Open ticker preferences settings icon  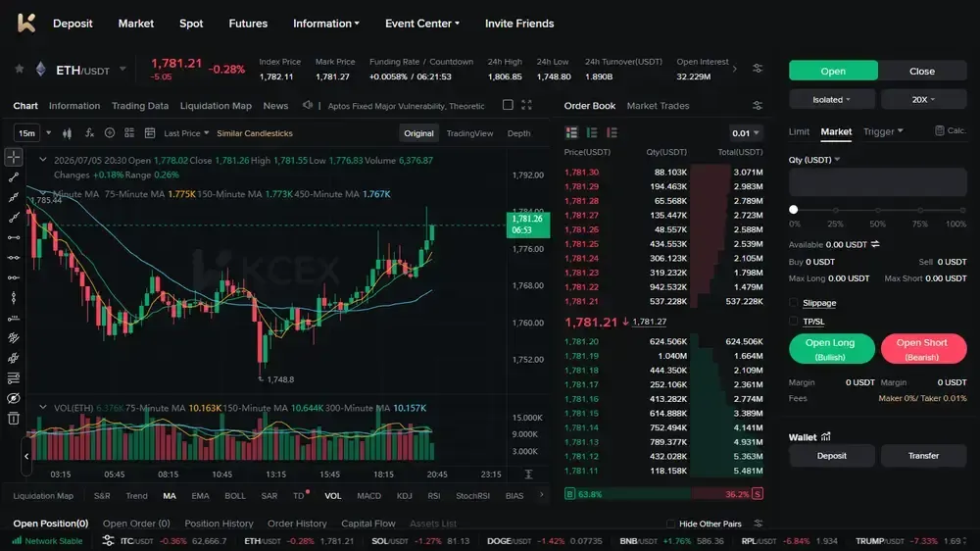(x=758, y=69)
